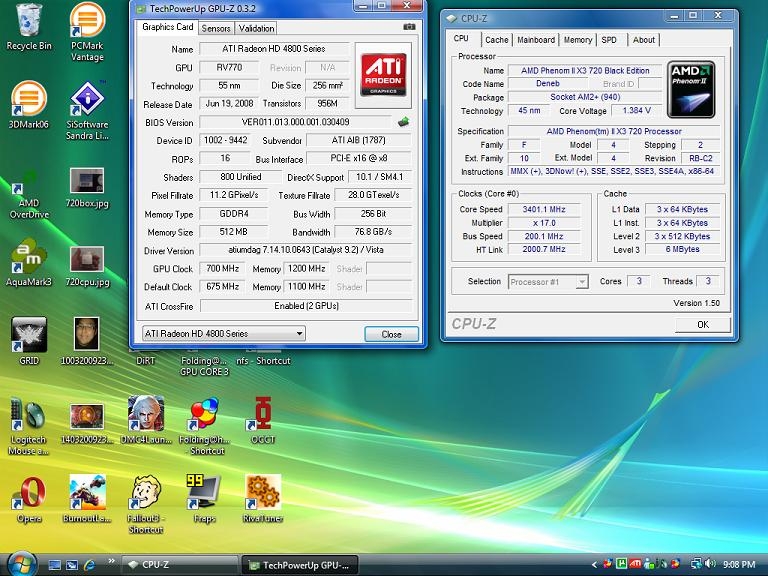Click the OK button in CPU-Z
Image resolution: width=768 pixels, height=576 pixels.
click(703, 324)
